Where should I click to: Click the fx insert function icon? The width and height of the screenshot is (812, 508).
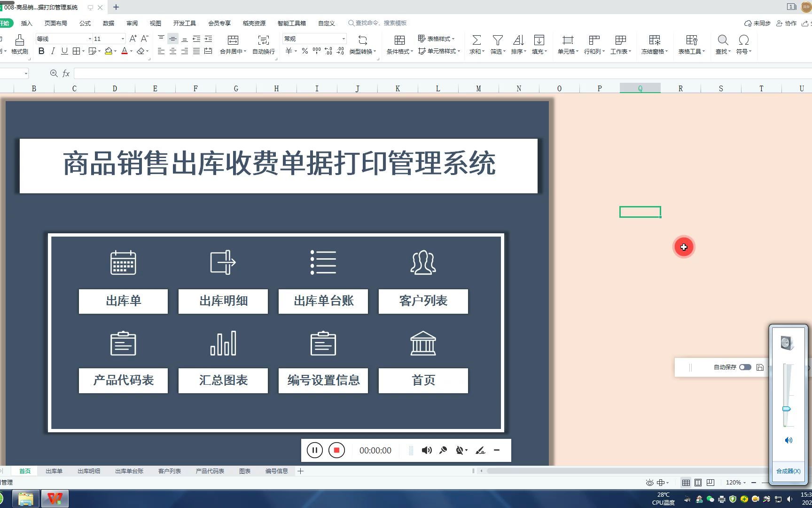coord(66,73)
